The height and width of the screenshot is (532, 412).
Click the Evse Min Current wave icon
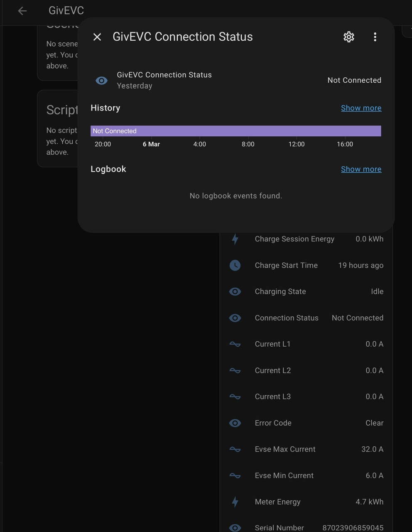point(235,475)
